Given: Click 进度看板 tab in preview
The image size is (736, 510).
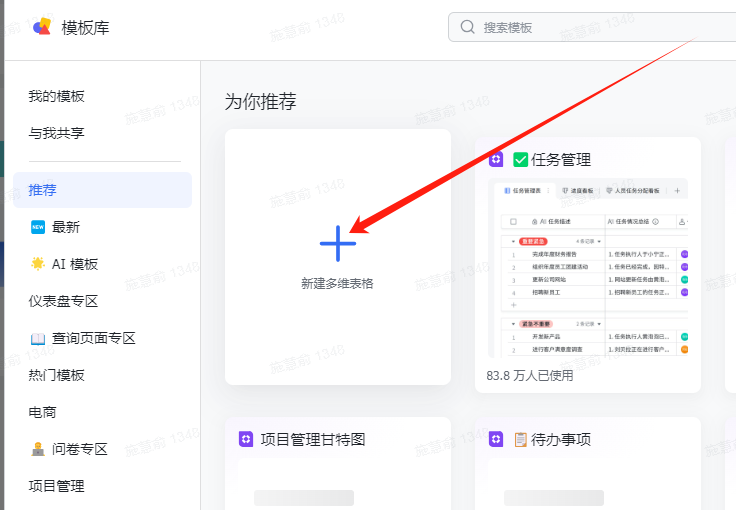Looking at the screenshot, I should [x=578, y=191].
